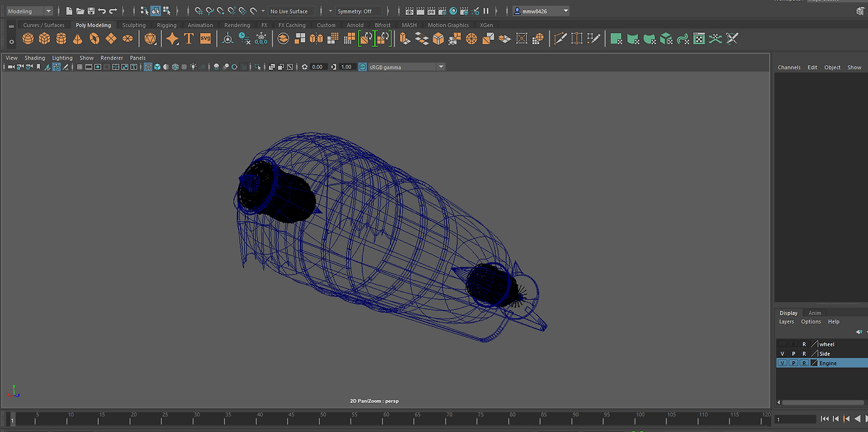Create a polygon cube from the shelf
The width and height of the screenshot is (868, 432).
pyautogui.click(x=44, y=39)
